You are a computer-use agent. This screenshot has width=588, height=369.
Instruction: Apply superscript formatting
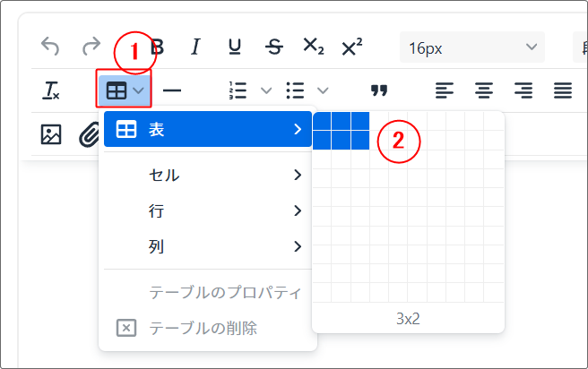352,47
